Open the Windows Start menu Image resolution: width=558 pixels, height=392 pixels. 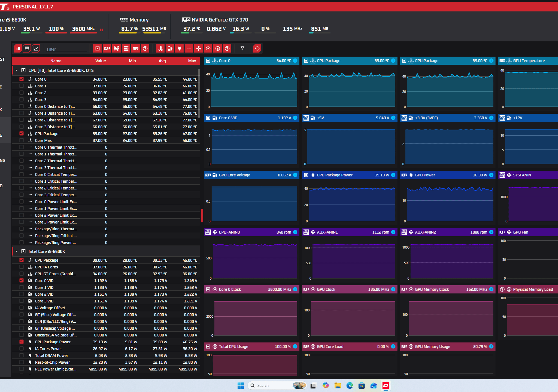click(241, 385)
